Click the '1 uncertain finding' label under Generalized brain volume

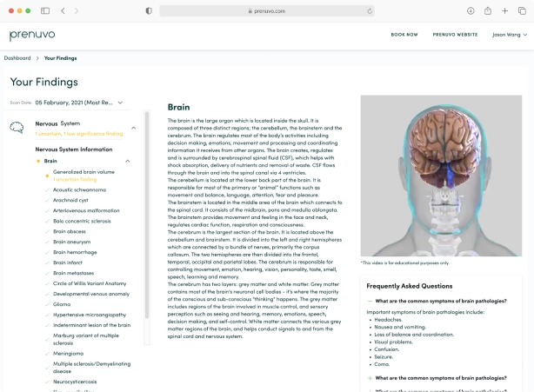point(75,179)
